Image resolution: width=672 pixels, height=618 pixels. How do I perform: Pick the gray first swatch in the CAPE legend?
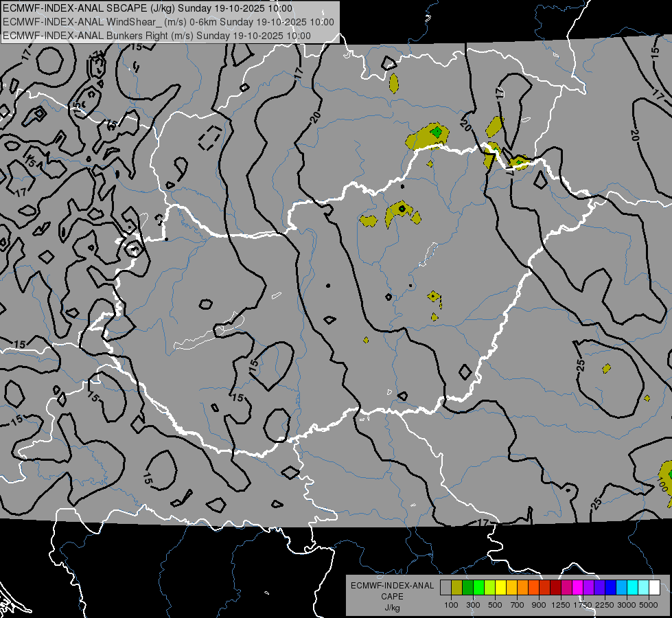(445, 587)
